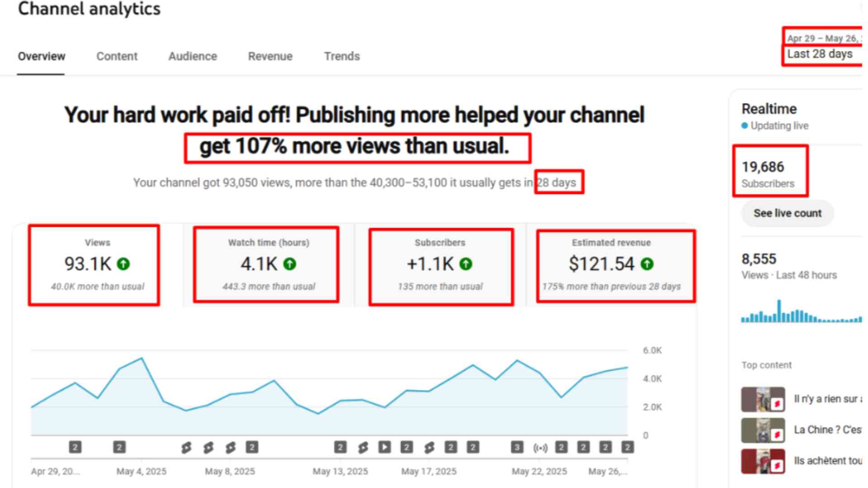Click green arrow next to $121.54 revenue
The image size is (868, 488).
[x=647, y=264]
